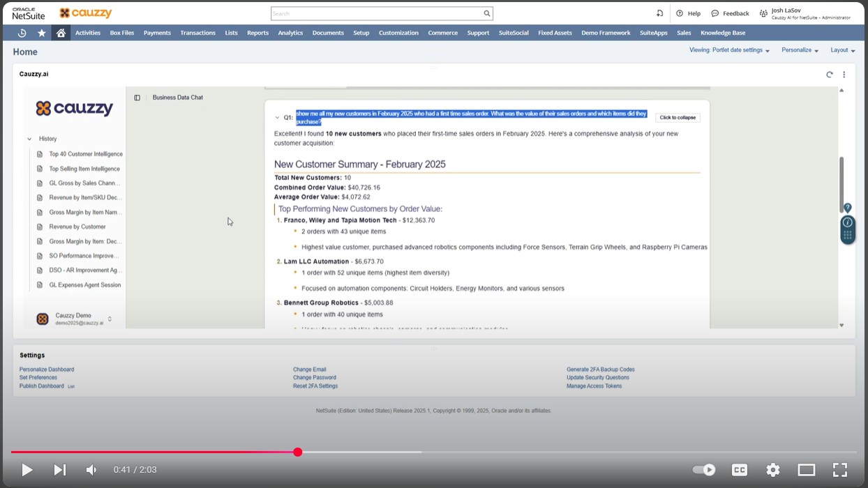Refresh the Cauzzy.ai portlet
868x488 pixels.
[830, 75]
